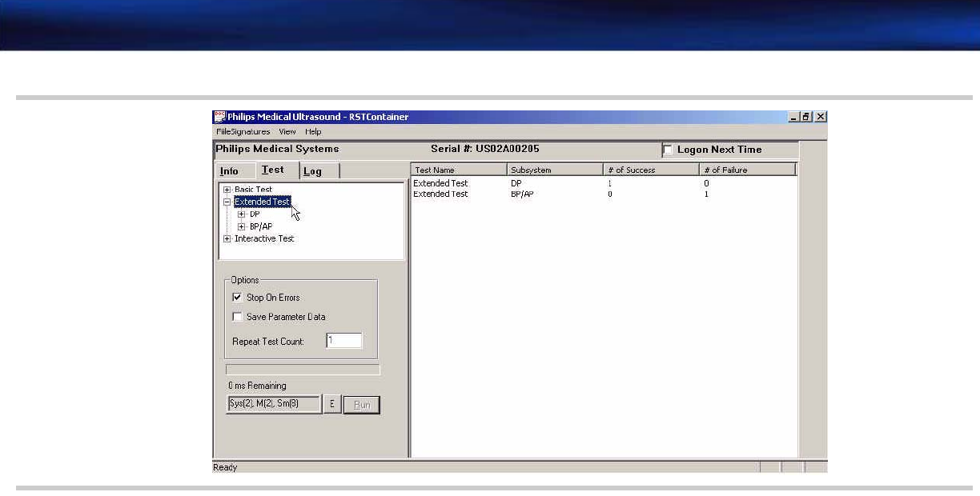Click the Philips Medical Systems header label
Viewport: 980px width, 496px height.
(277, 149)
